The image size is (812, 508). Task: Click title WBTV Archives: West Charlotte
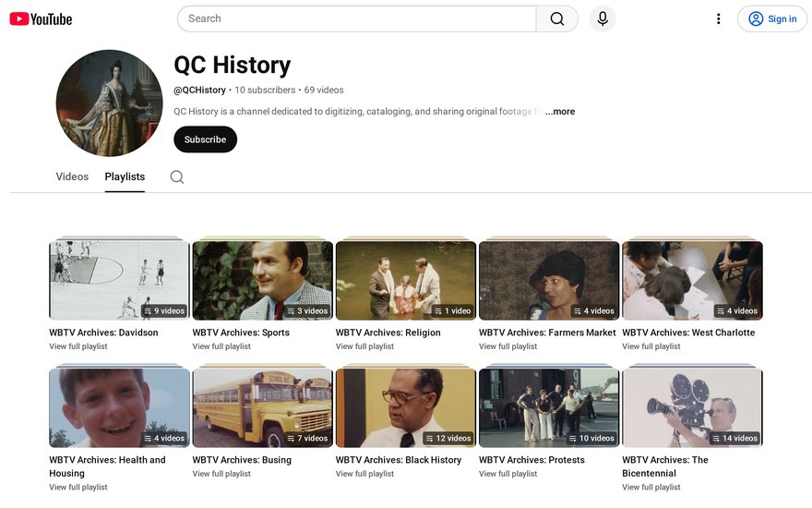688,333
